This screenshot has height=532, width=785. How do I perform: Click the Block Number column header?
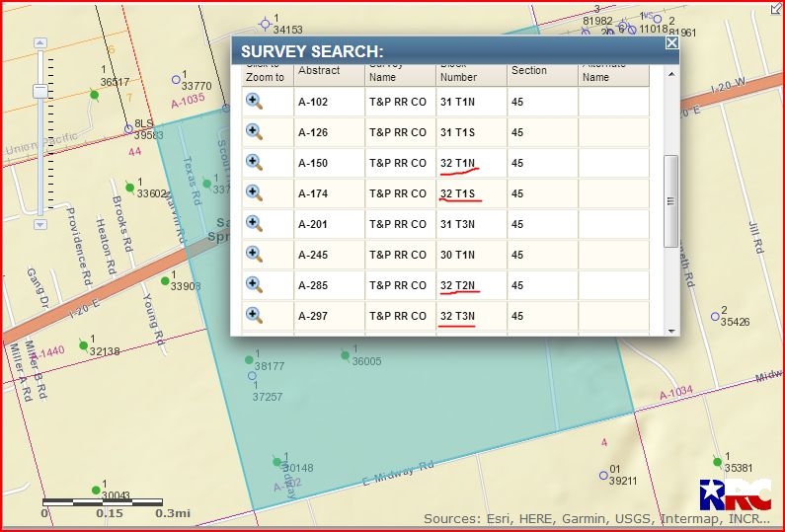471,76
